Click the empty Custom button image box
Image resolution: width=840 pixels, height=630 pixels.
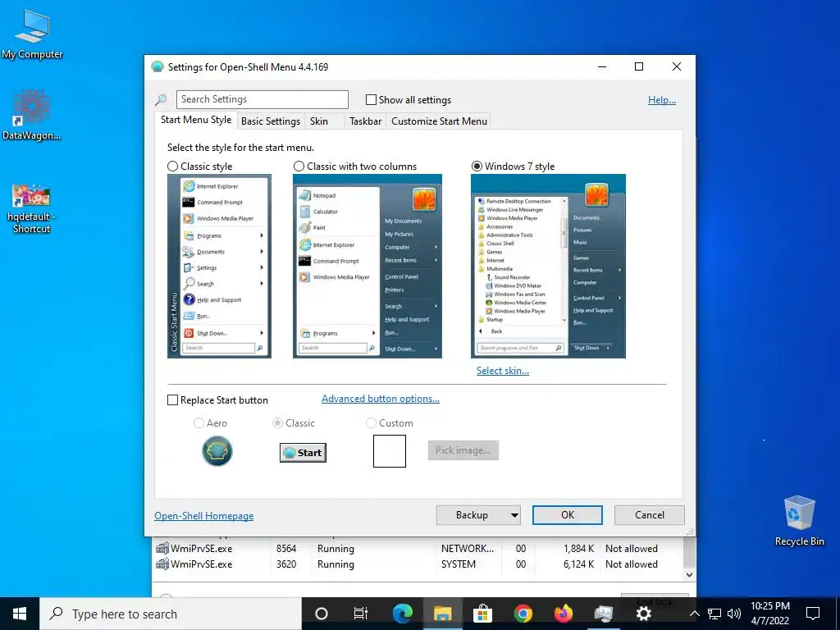390,451
